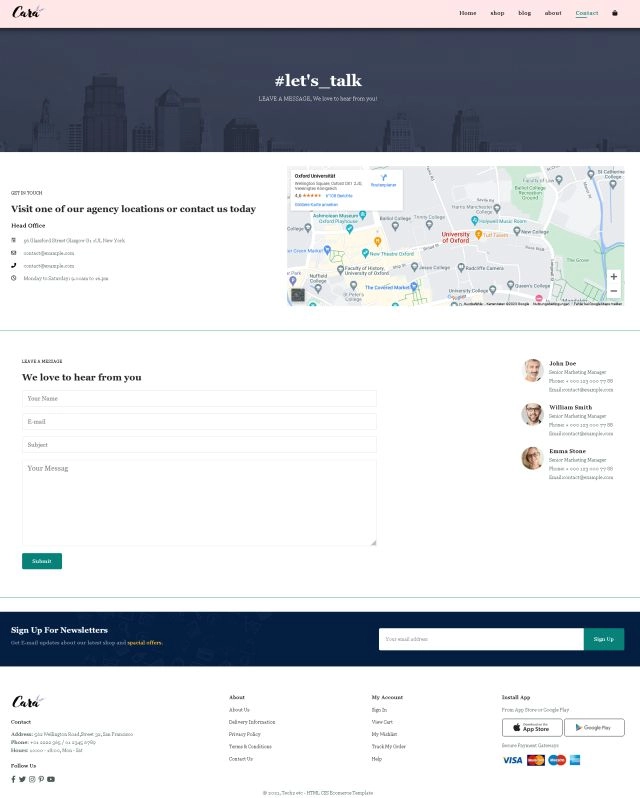Open the shopping bag cart icon
This screenshot has width=640, height=798.
[614, 13]
